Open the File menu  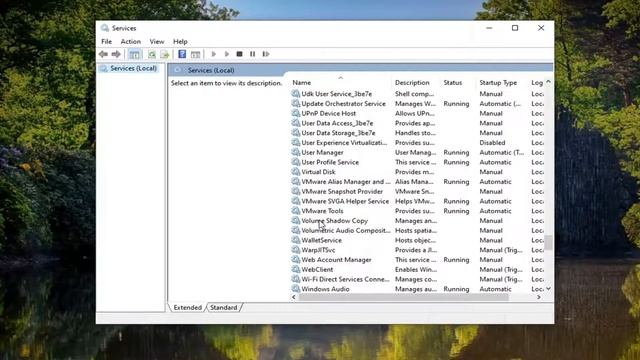[x=107, y=42]
